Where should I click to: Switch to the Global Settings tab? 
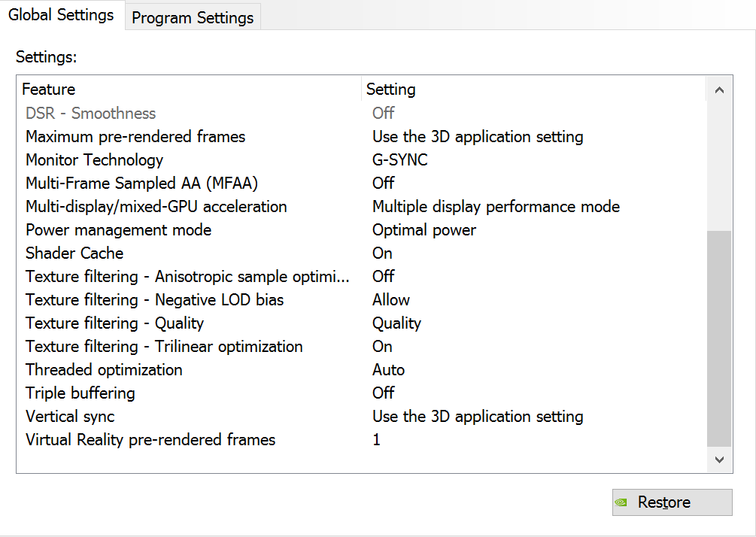click(61, 15)
